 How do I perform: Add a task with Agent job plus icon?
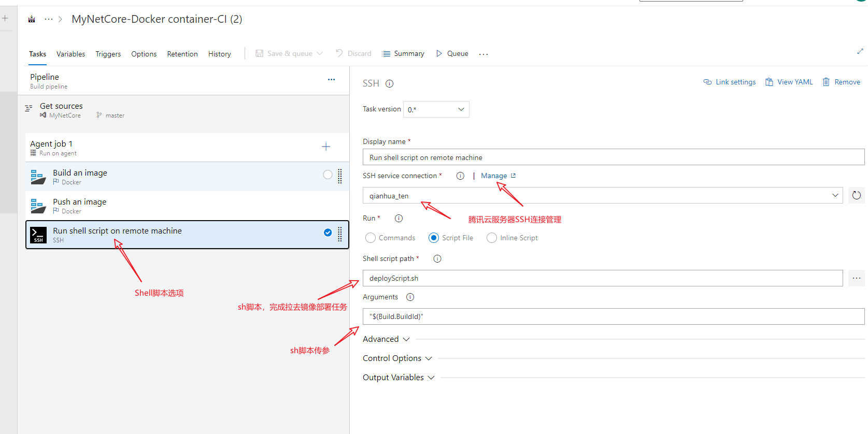pos(326,147)
